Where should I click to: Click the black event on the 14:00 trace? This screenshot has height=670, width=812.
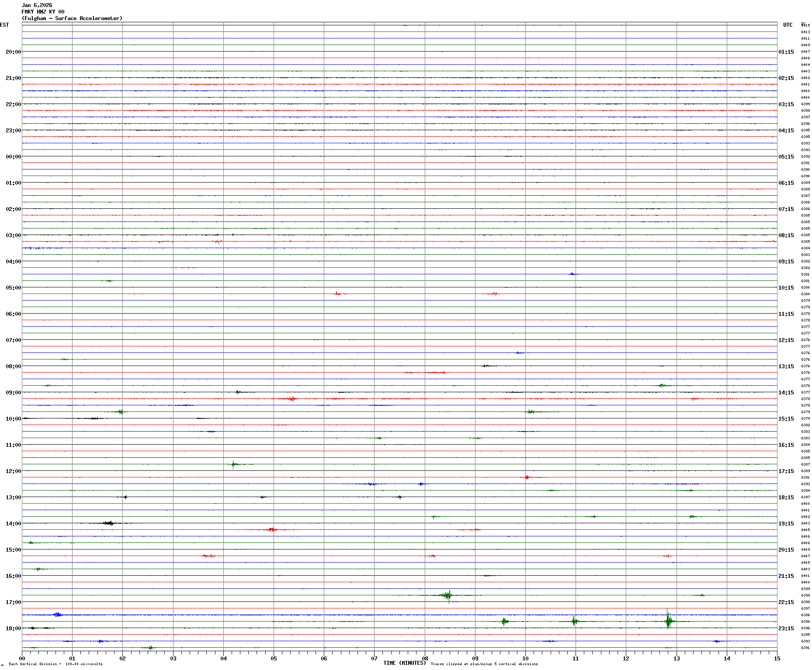108,523
